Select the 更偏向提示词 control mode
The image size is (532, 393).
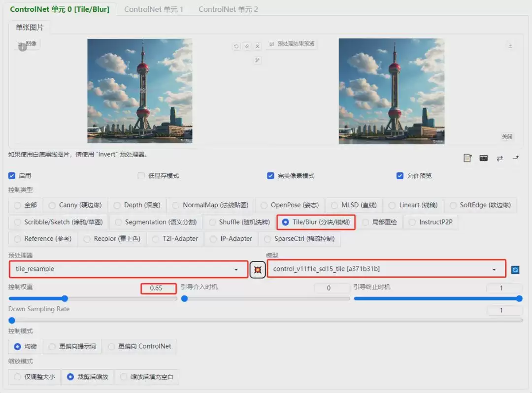pos(72,347)
